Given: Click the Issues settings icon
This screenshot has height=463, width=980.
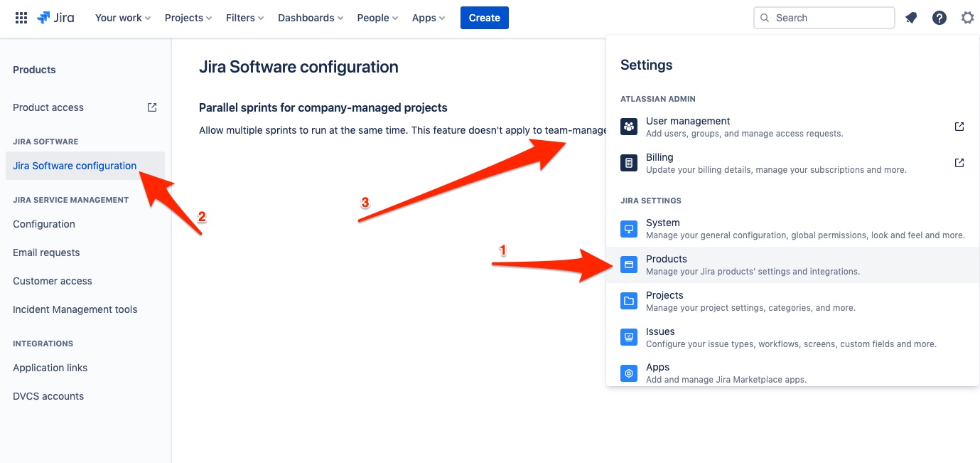Looking at the screenshot, I should point(628,336).
